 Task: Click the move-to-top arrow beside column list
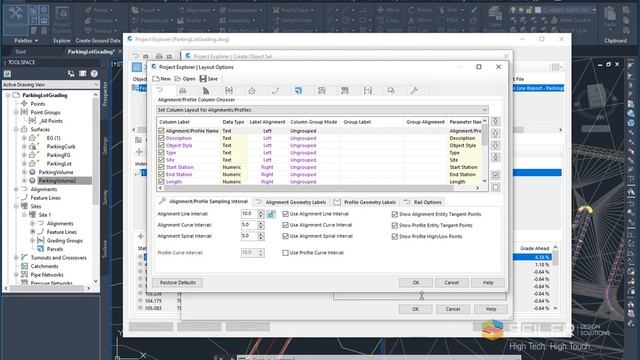point(496,121)
